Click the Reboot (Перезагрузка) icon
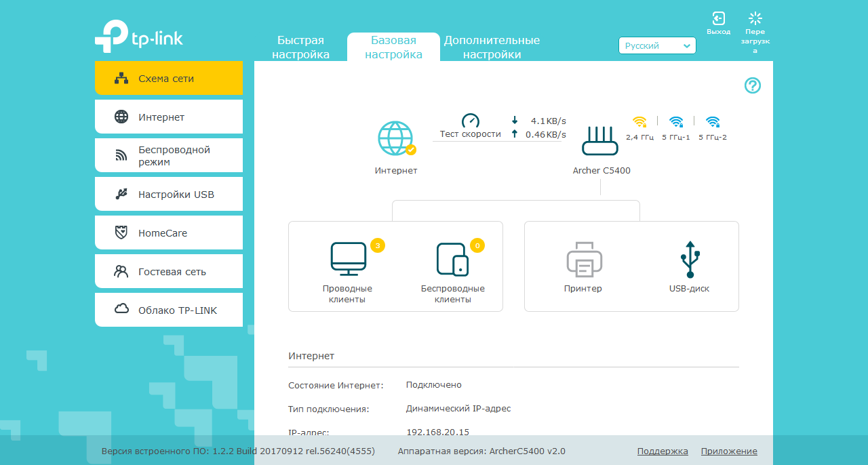The width and height of the screenshot is (868, 465). coord(755,18)
